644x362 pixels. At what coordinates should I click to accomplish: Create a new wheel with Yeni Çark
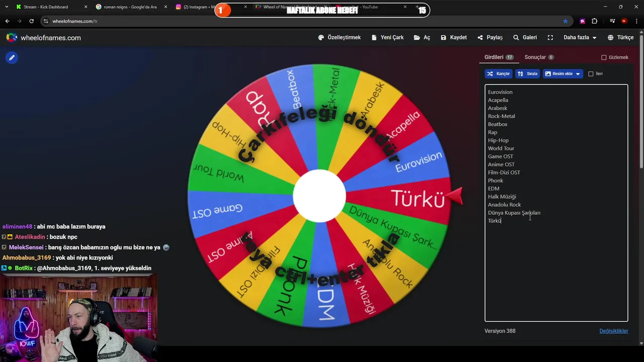click(387, 38)
